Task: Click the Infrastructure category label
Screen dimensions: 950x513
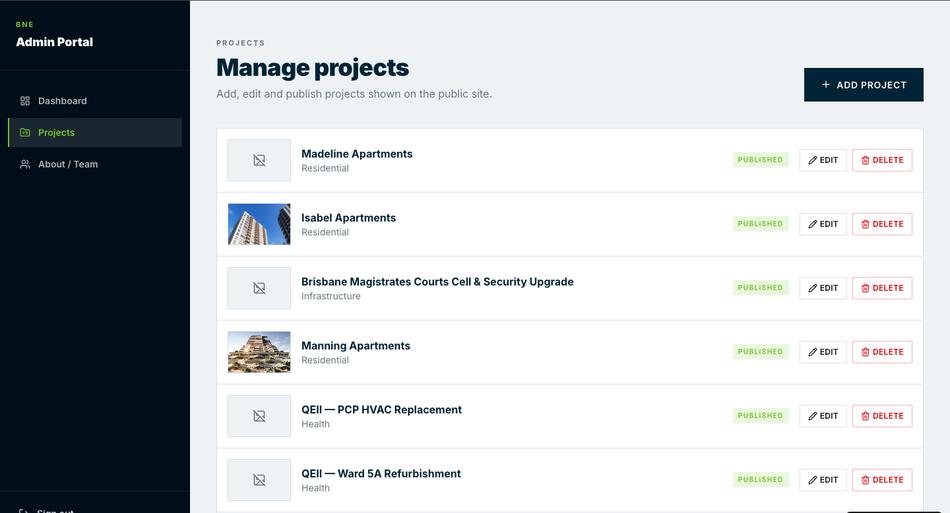Action: tap(331, 296)
